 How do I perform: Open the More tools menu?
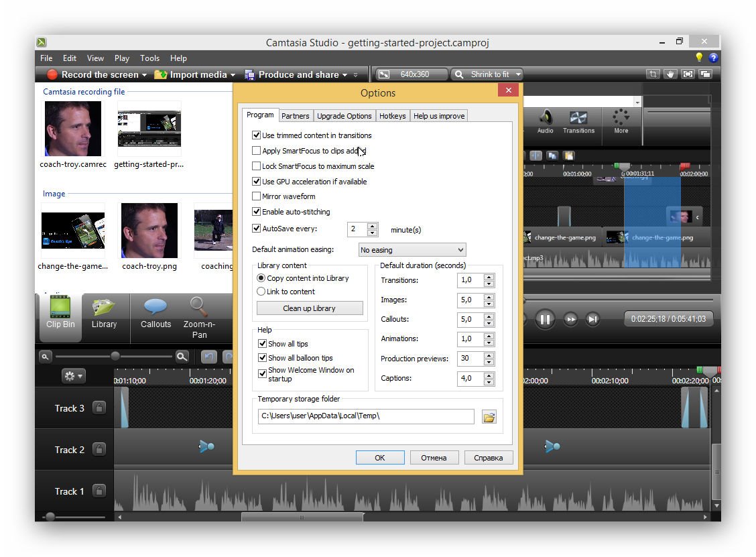(621, 121)
